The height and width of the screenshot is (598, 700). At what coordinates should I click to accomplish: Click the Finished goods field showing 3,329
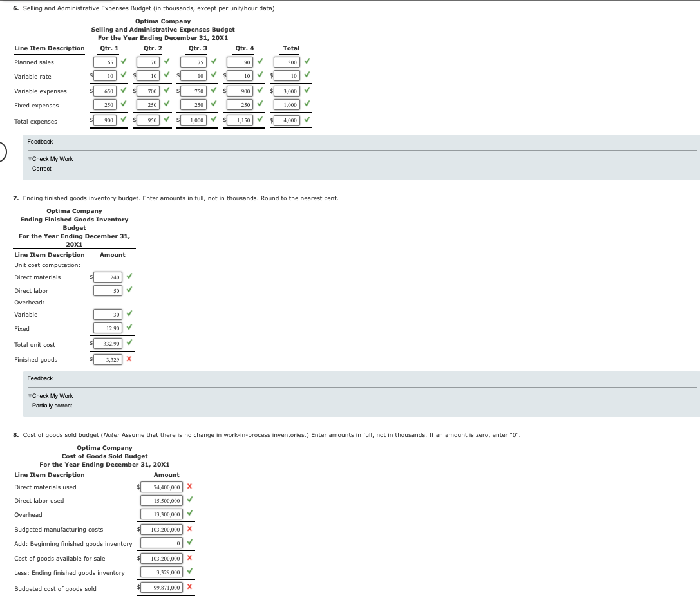[x=108, y=360]
